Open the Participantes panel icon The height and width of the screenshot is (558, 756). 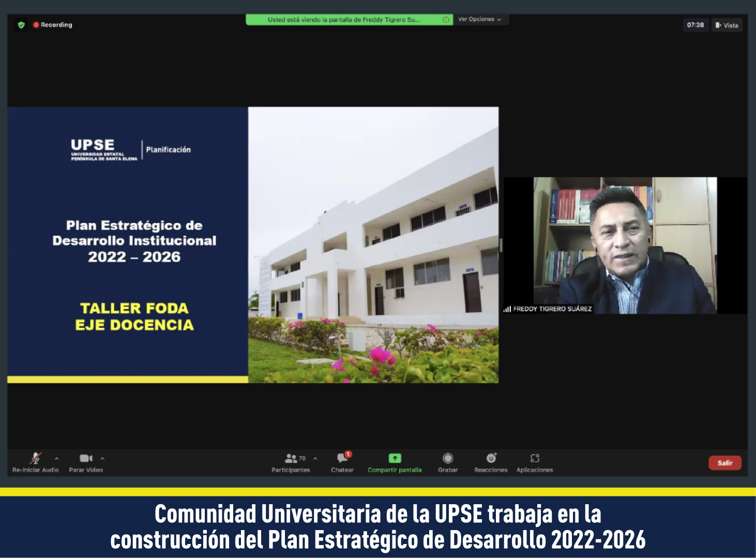coord(291,458)
